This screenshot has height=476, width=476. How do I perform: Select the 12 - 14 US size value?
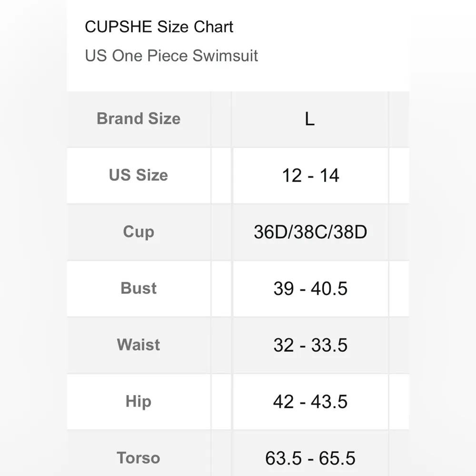point(310,176)
